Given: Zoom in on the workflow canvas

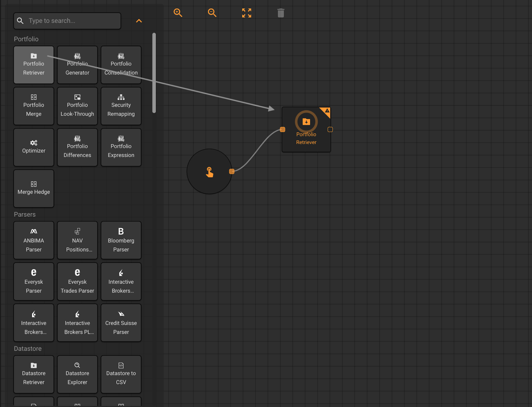Looking at the screenshot, I should point(178,13).
